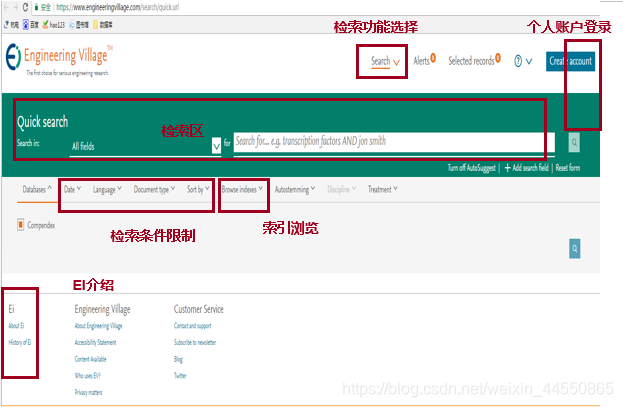This screenshot has height=407, width=623.
Task: Open Selected records
Action: click(474, 60)
